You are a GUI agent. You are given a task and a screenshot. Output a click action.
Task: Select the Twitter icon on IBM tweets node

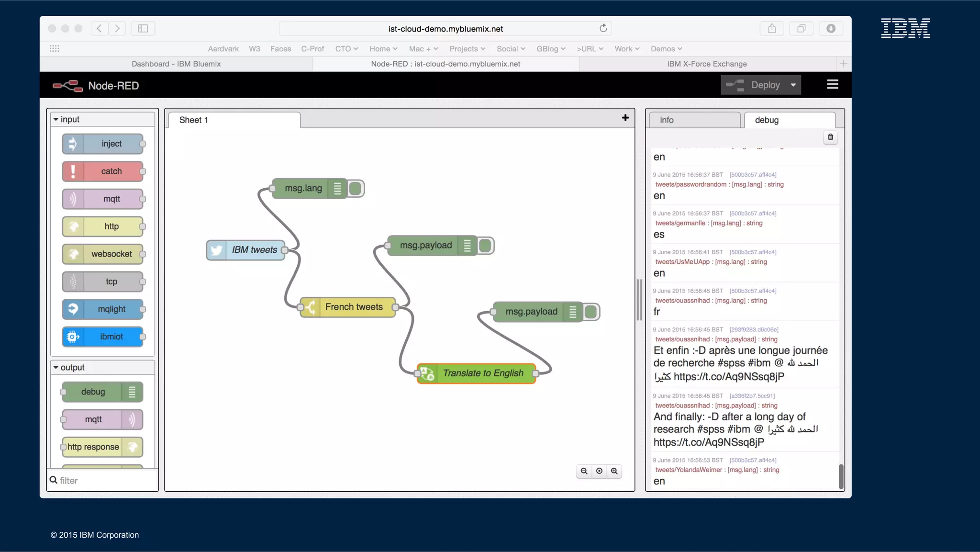click(x=216, y=250)
